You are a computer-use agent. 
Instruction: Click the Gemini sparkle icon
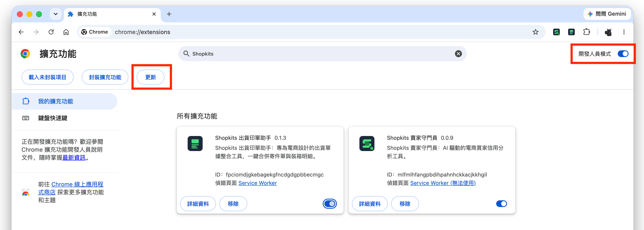click(590, 14)
